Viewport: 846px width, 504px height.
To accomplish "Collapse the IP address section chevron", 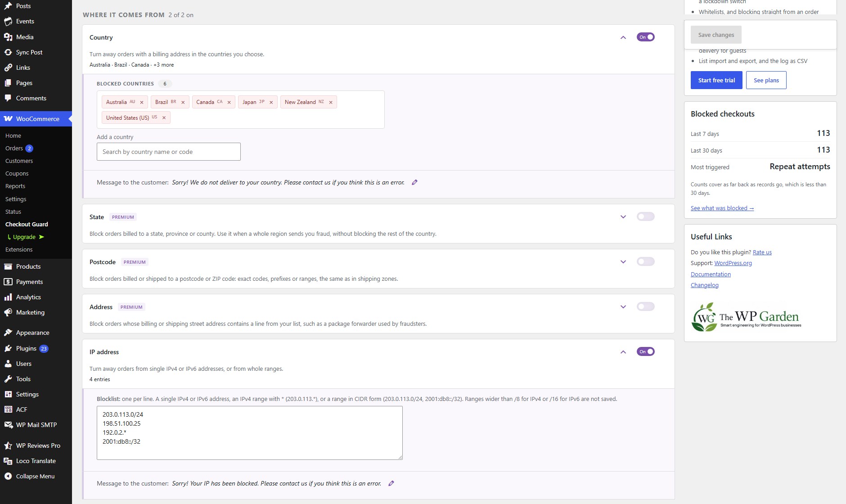I will tap(623, 352).
